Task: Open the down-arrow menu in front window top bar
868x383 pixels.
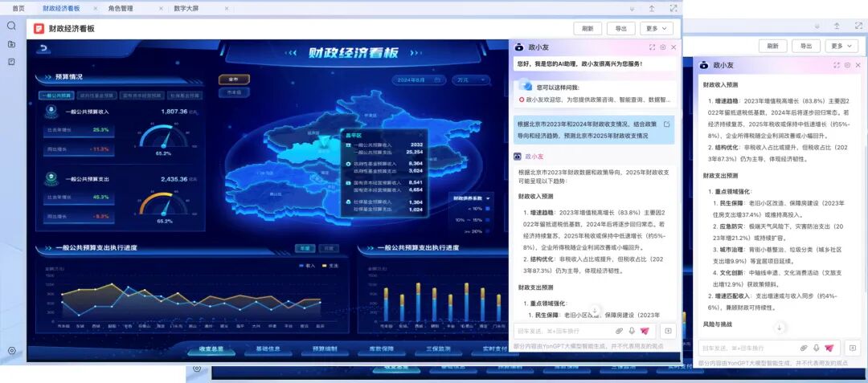Action: click(631, 8)
